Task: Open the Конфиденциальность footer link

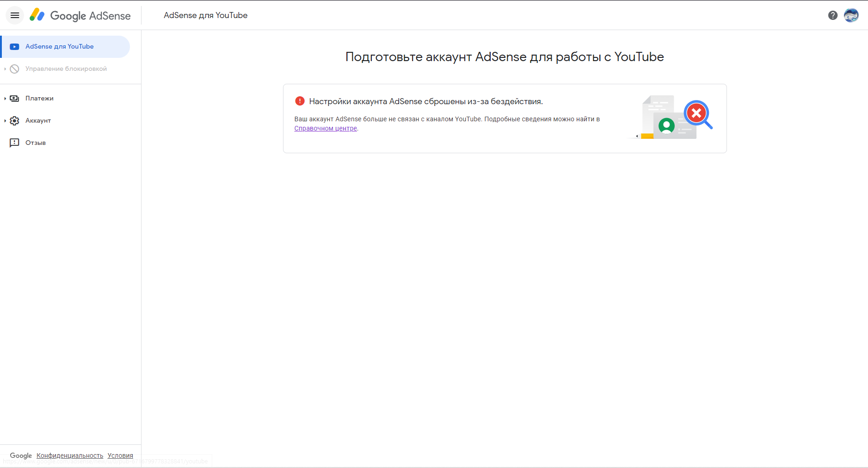Action: coord(70,456)
